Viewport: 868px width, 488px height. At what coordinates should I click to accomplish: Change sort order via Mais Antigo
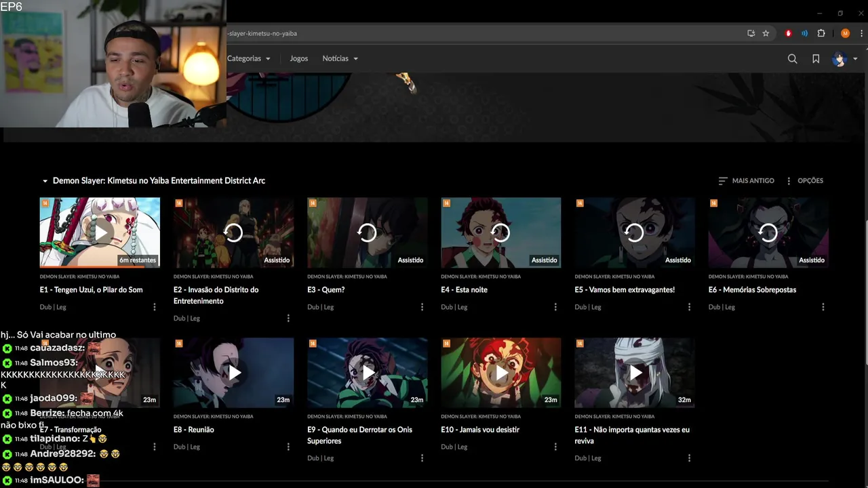click(x=746, y=181)
